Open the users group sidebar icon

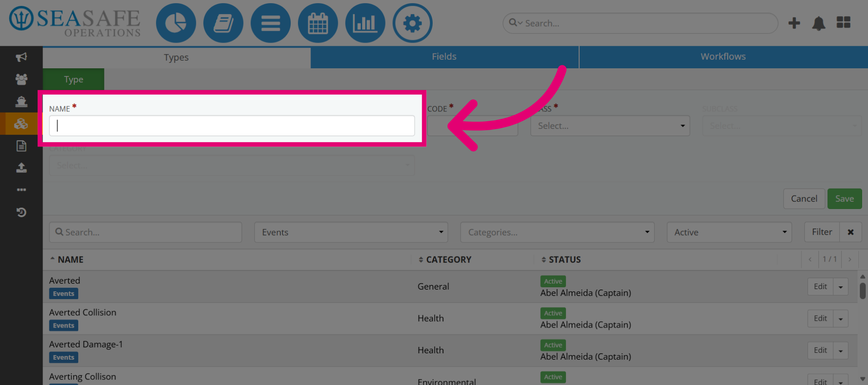click(21, 79)
